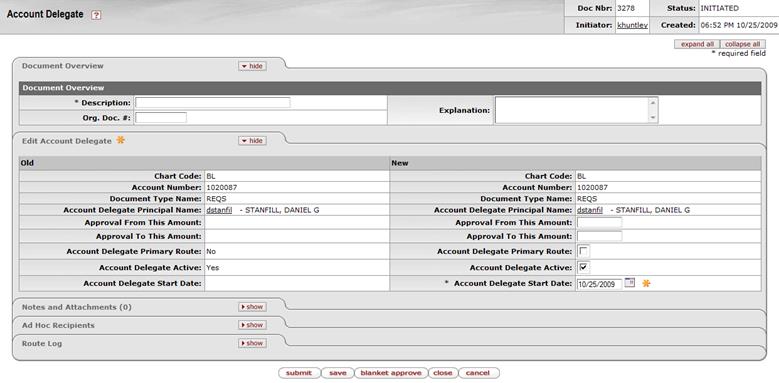Screen dimensions: 779x383
Task: Click the expand all button
Action: [697, 44]
